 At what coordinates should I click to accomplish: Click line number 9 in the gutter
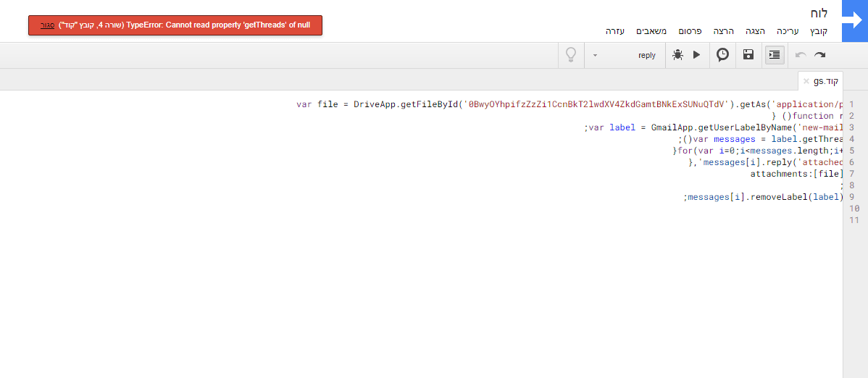coord(851,197)
